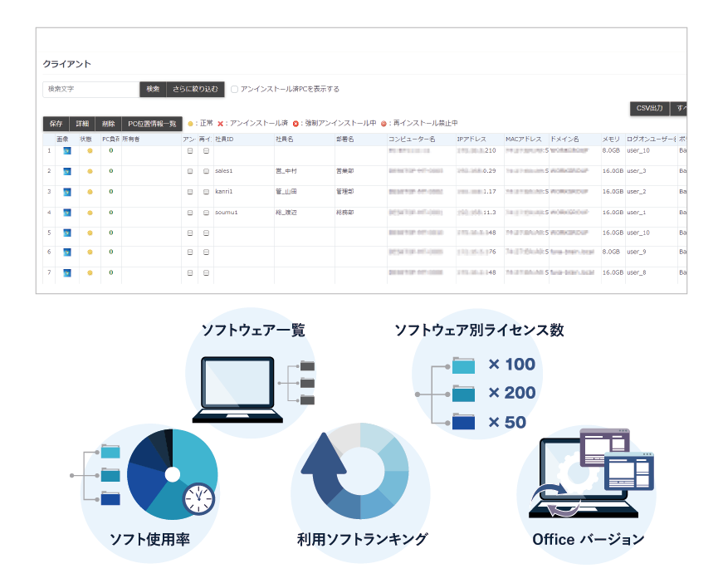The height and width of the screenshot is (588, 723).
Task: Open the PC image icon in row 1
Action: [67, 151]
